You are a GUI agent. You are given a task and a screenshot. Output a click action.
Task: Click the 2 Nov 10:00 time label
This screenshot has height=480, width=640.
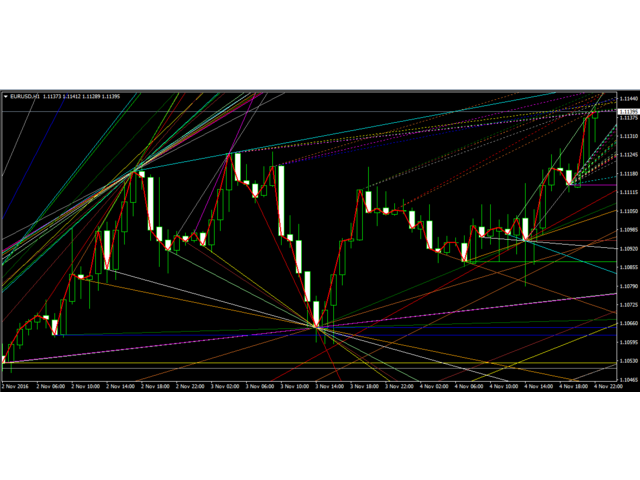coord(85,386)
